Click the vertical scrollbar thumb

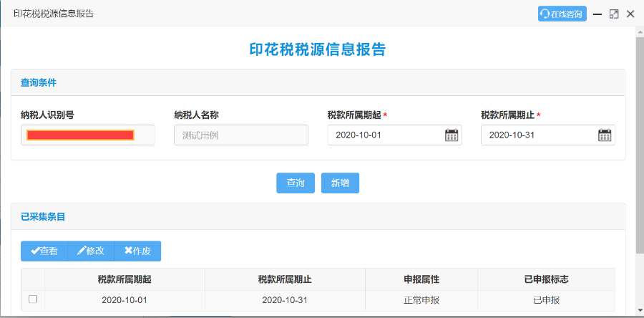point(640,144)
